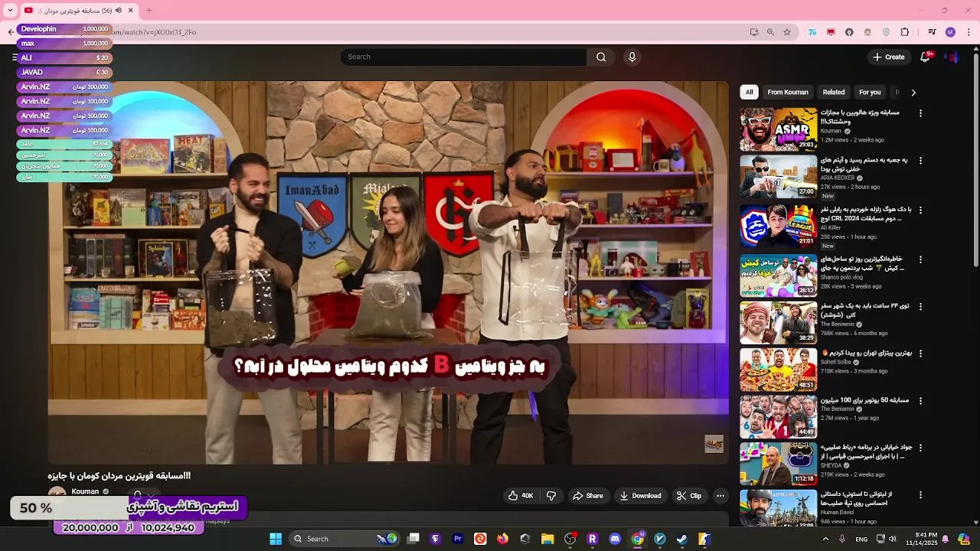This screenshot has width=980, height=551.
Task: Click the blue 7 extension icon in toolbar
Action: (812, 32)
